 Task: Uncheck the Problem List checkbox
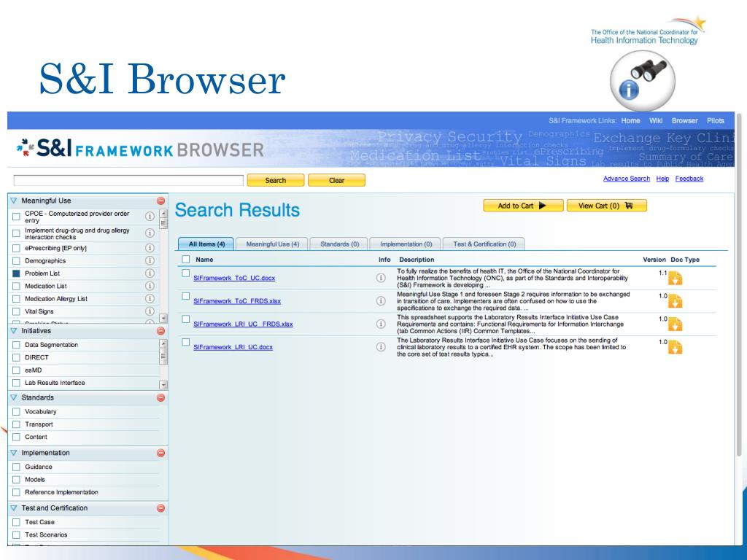pyautogui.click(x=16, y=273)
